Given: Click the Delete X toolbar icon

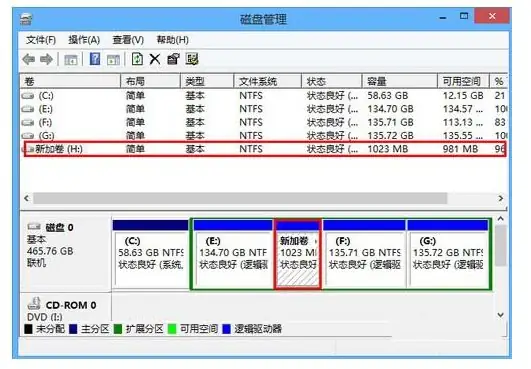Looking at the screenshot, I should click(155, 59).
